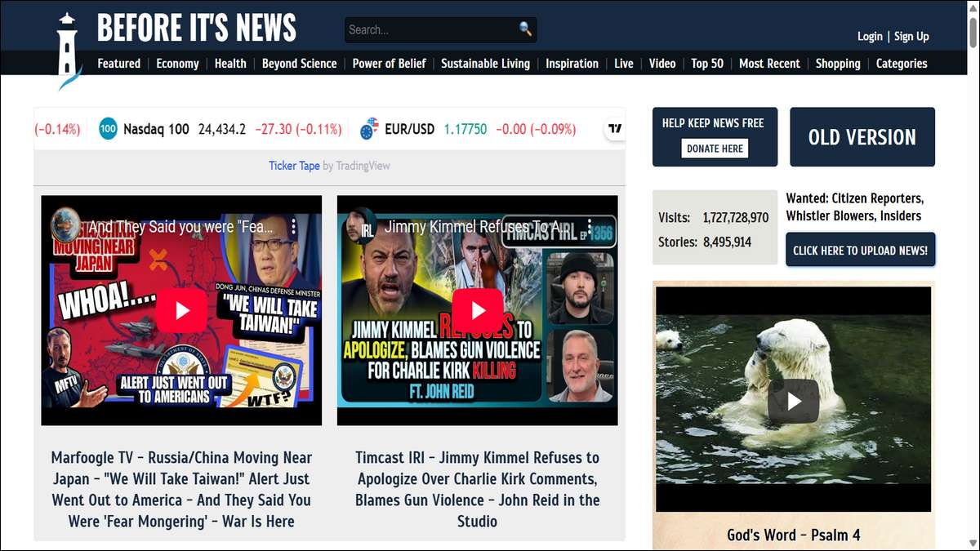
Task: Open Sustainable Living section
Action: pyautogui.click(x=485, y=63)
